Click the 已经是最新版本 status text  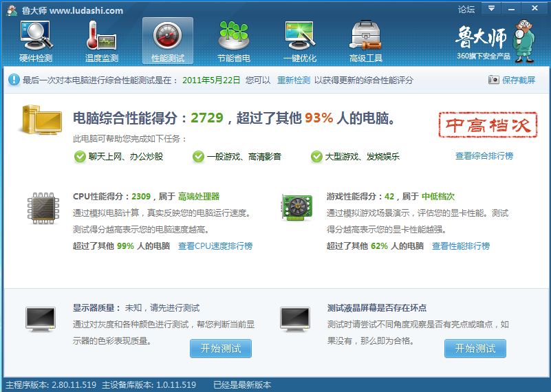(x=242, y=385)
